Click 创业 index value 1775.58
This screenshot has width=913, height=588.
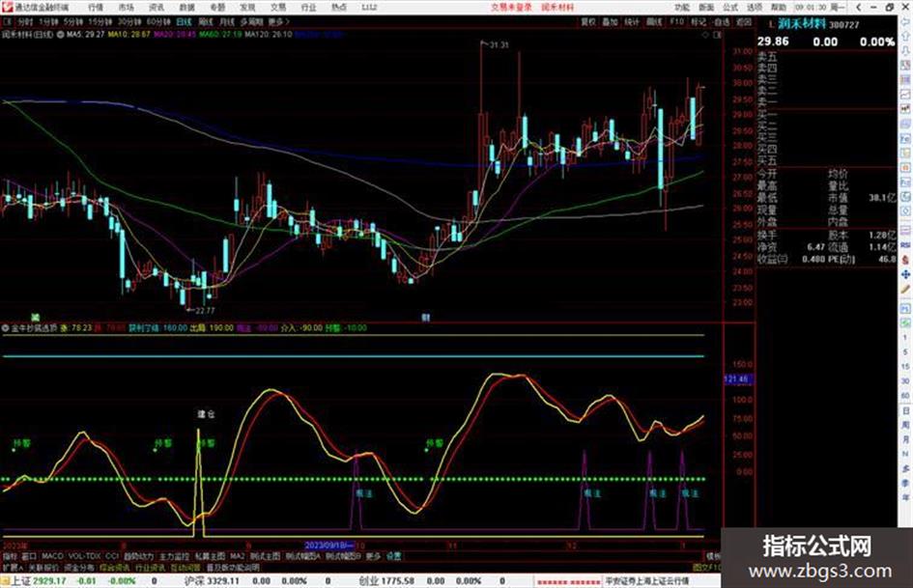pos(399,581)
